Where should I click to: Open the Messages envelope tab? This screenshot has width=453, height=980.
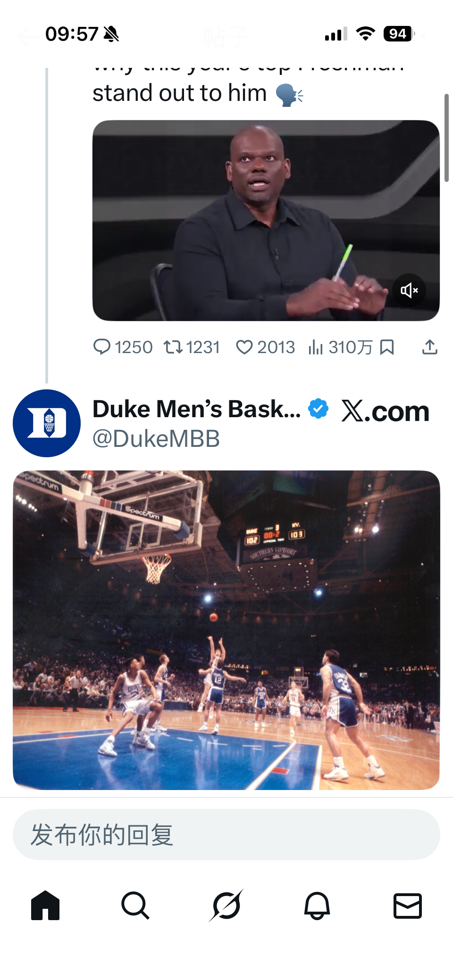(407, 905)
